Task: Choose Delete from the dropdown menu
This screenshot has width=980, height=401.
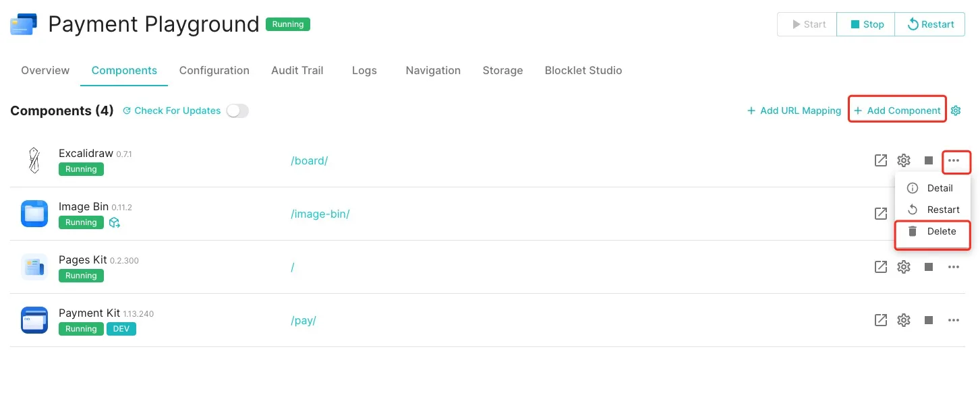Action: click(x=932, y=231)
